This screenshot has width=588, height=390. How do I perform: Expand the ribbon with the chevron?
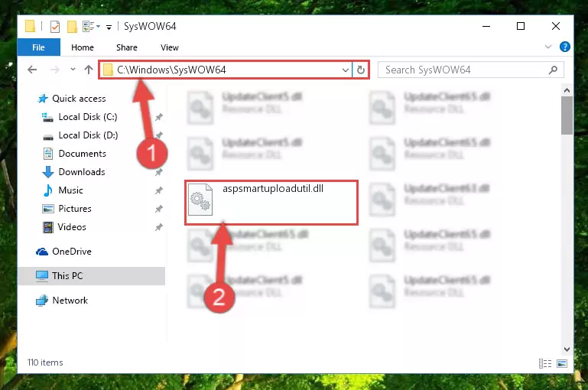[548, 47]
